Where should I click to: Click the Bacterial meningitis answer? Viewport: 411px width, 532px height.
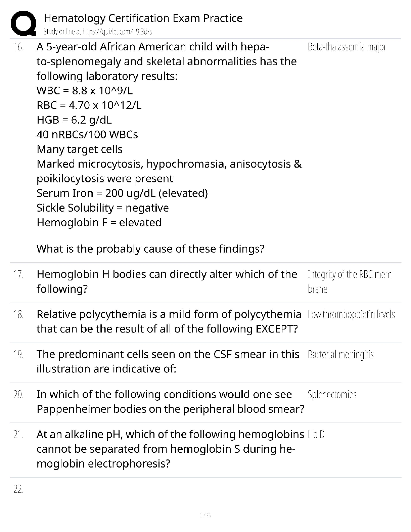[340, 354]
